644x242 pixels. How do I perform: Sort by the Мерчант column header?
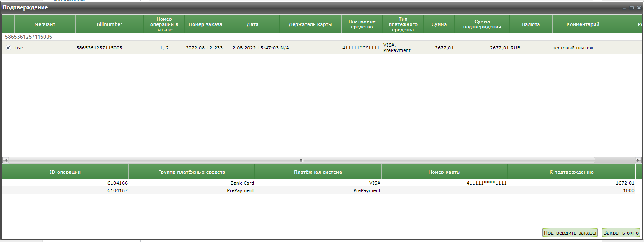click(45, 24)
